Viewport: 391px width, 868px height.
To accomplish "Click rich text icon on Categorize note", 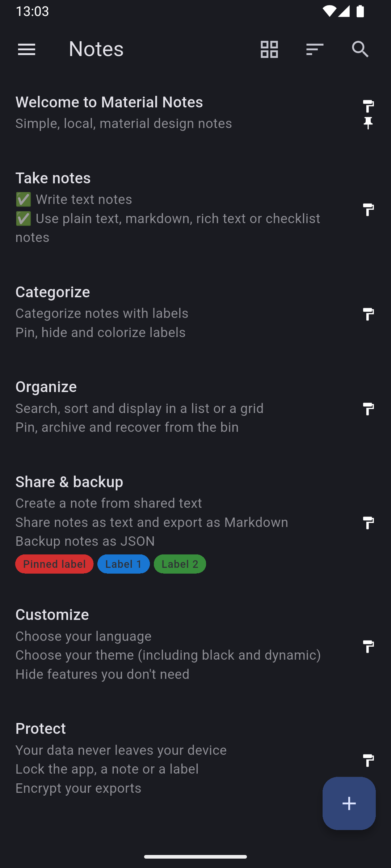I will (x=368, y=314).
